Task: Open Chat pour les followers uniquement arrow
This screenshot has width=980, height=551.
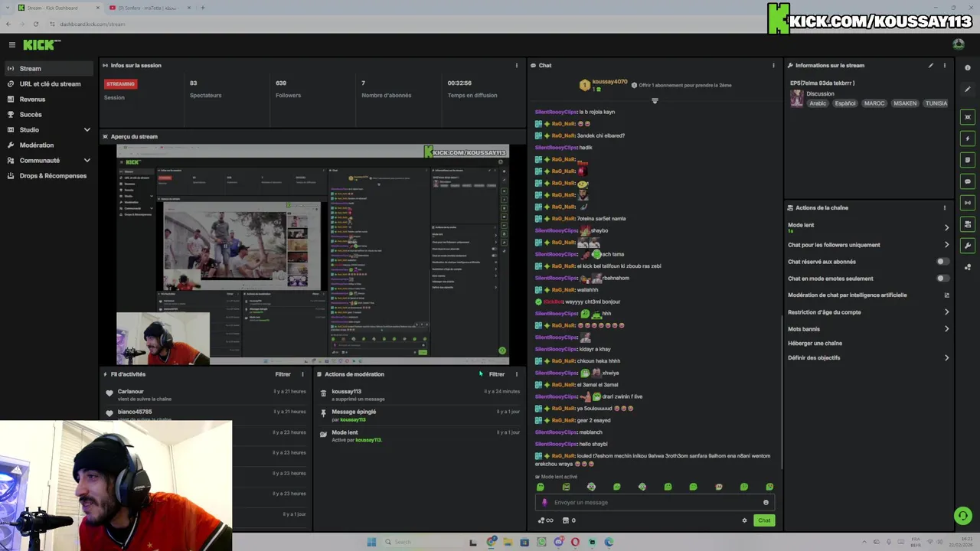Action: click(x=946, y=245)
